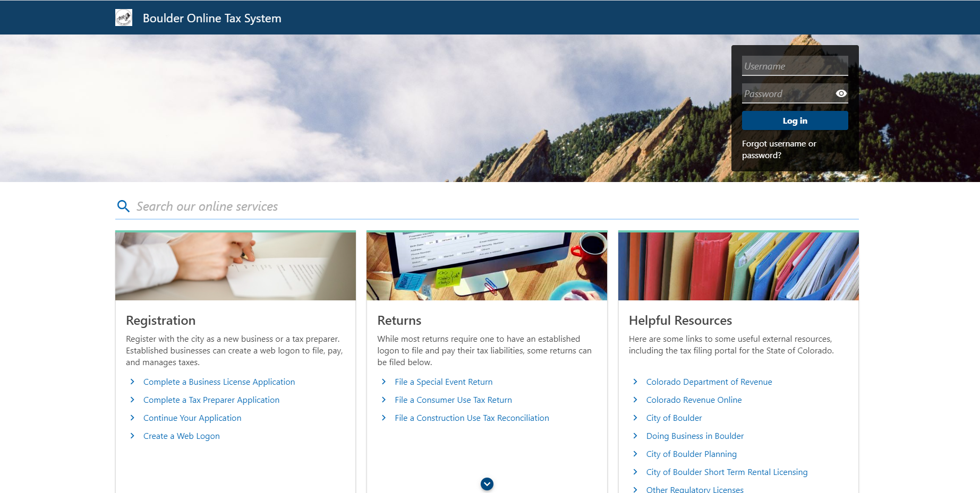Image resolution: width=980 pixels, height=493 pixels.
Task: Click chevron beside File a Consumer Use Tax Return
Action: click(x=384, y=400)
